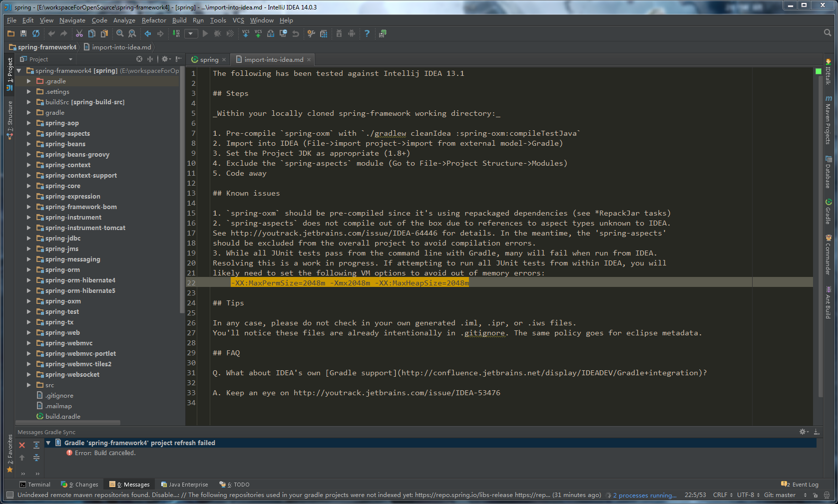838x504 pixels.
Task: Open the run configuration dropdown
Action: (x=191, y=33)
